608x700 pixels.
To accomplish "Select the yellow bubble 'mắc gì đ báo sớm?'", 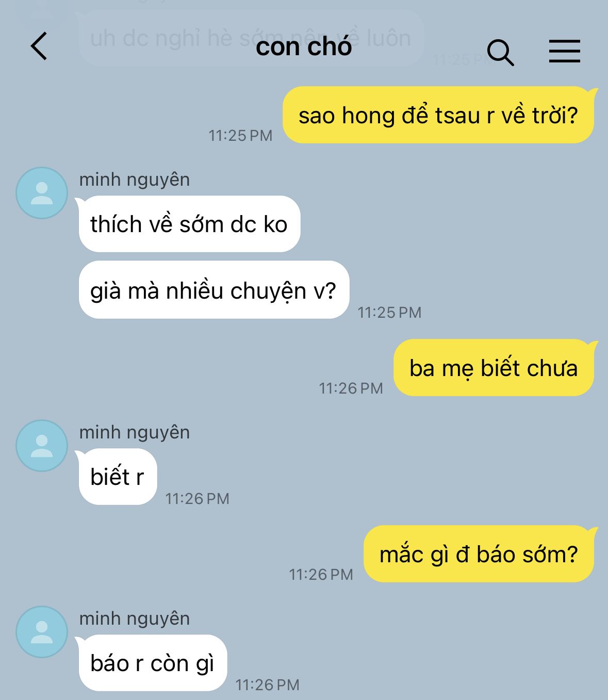I will 479,554.
